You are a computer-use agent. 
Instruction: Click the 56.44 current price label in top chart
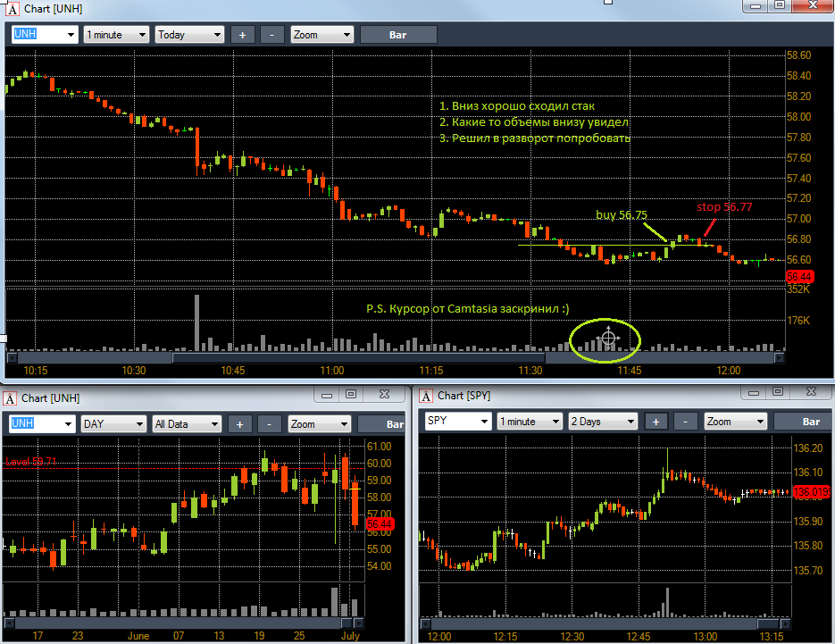click(x=799, y=277)
